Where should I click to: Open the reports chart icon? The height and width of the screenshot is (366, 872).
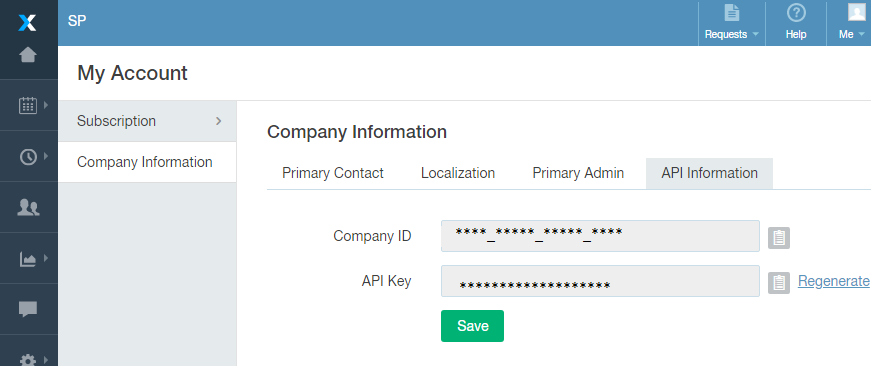[28, 259]
